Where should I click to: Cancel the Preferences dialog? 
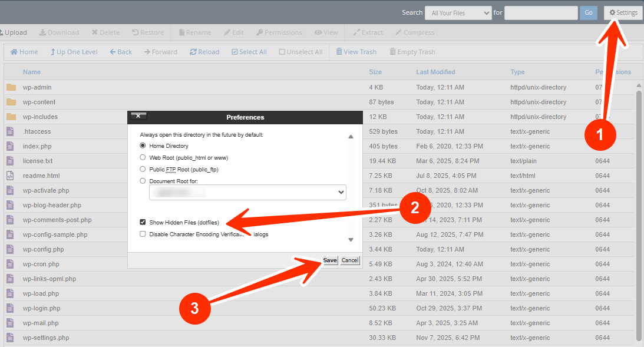pyautogui.click(x=349, y=260)
